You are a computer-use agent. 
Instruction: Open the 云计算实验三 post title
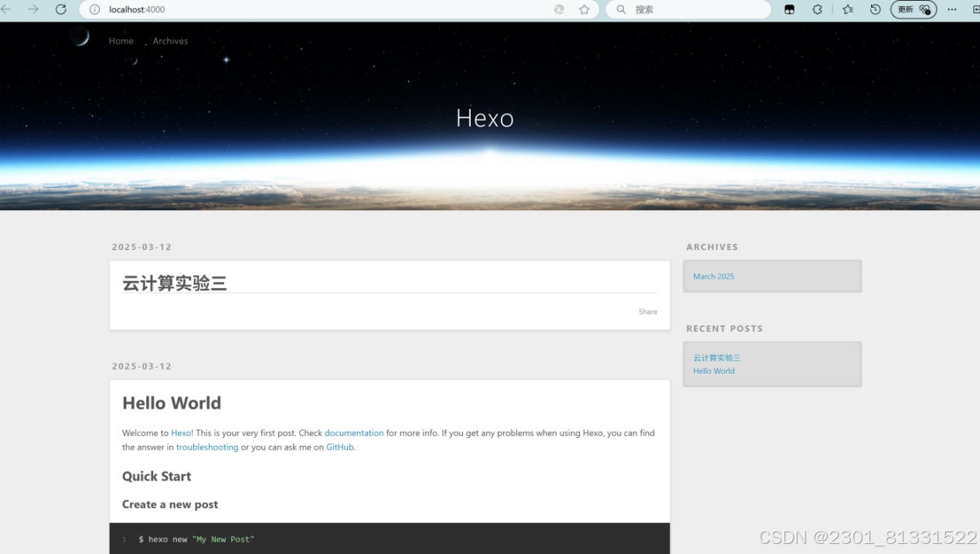click(175, 284)
